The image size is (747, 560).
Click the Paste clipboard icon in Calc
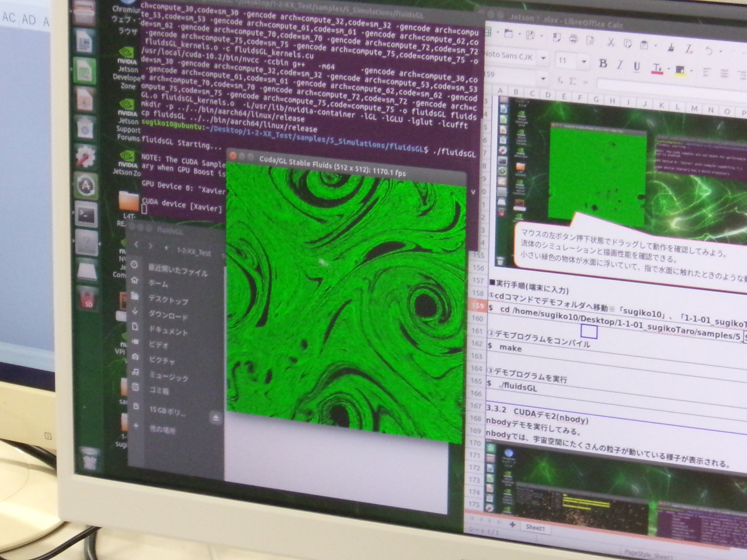(x=644, y=44)
